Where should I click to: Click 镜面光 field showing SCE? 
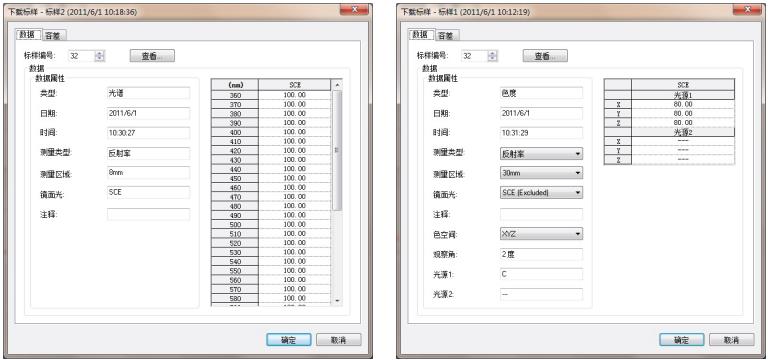click(148, 192)
